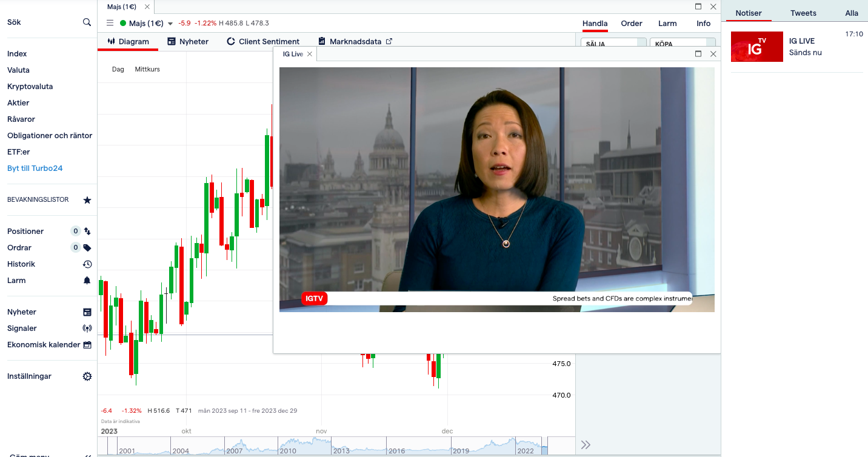
Task: Open Signaler broadcast icon
Action: (87, 329)
